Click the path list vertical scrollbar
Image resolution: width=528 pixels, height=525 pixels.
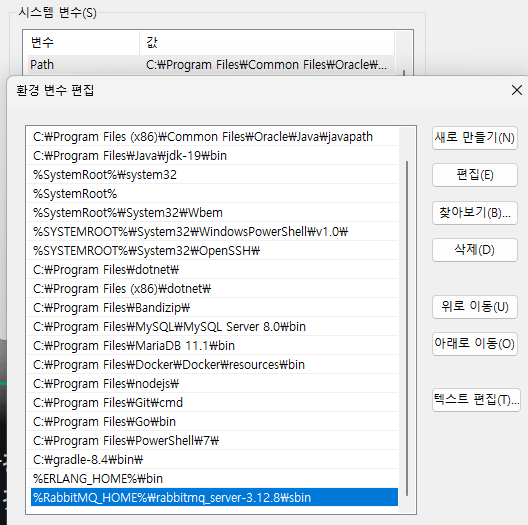407,328
